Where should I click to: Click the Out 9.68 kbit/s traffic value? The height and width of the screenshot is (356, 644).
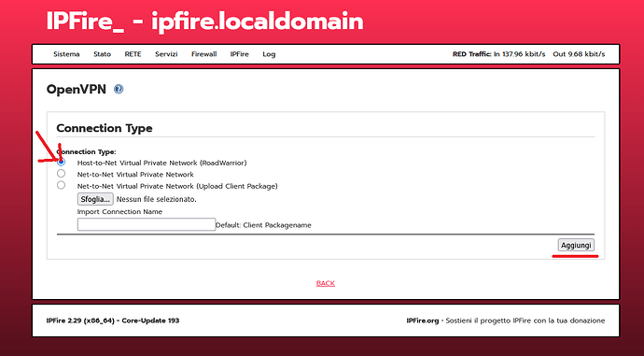[579, 54]
